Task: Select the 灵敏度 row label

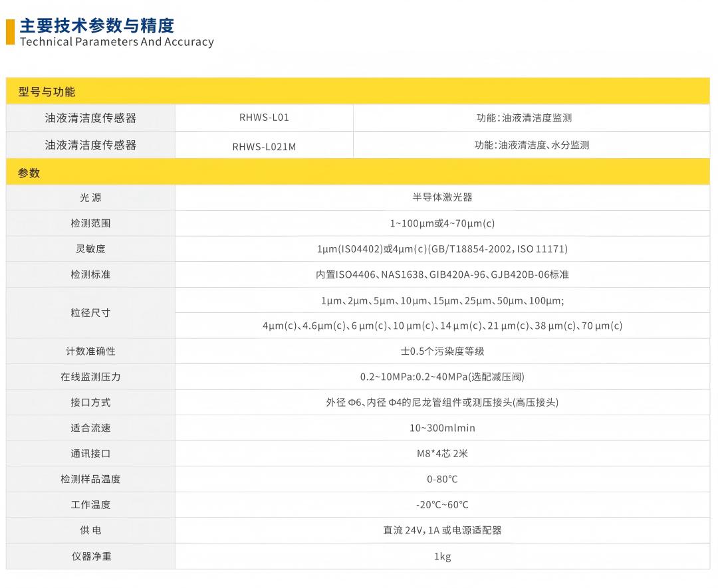Action: click(x=90, y=249)
